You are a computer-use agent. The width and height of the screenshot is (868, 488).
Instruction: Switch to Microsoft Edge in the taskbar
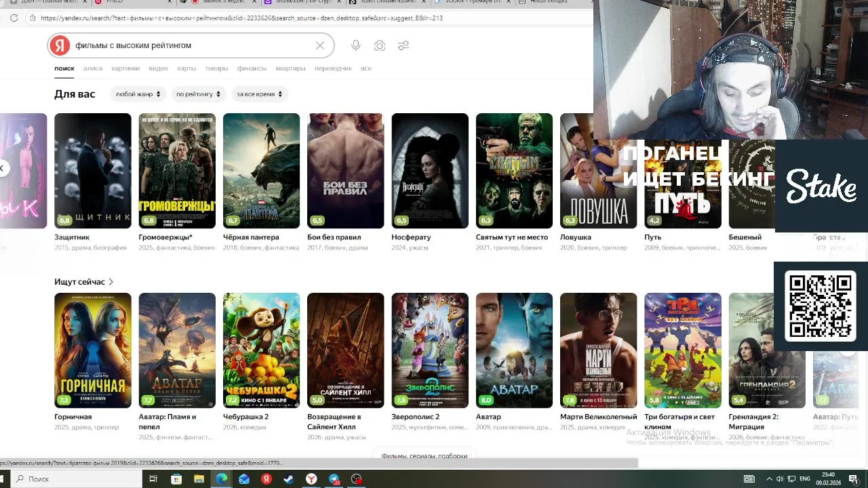[x=221, y=479]
